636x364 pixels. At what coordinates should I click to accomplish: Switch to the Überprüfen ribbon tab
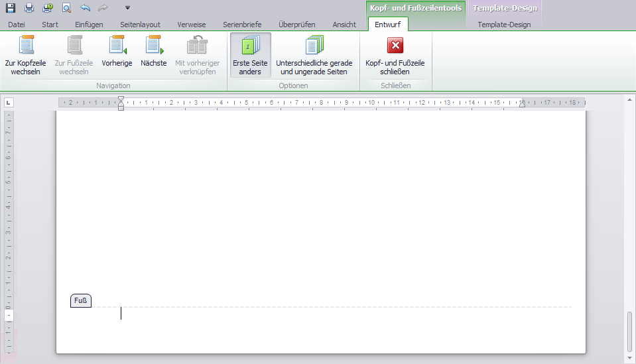coord(297,25)
